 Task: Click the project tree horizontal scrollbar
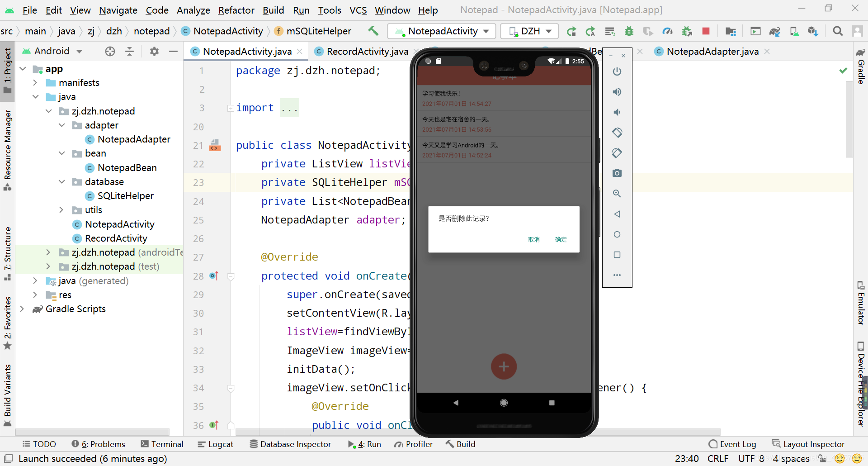point(93,432)
